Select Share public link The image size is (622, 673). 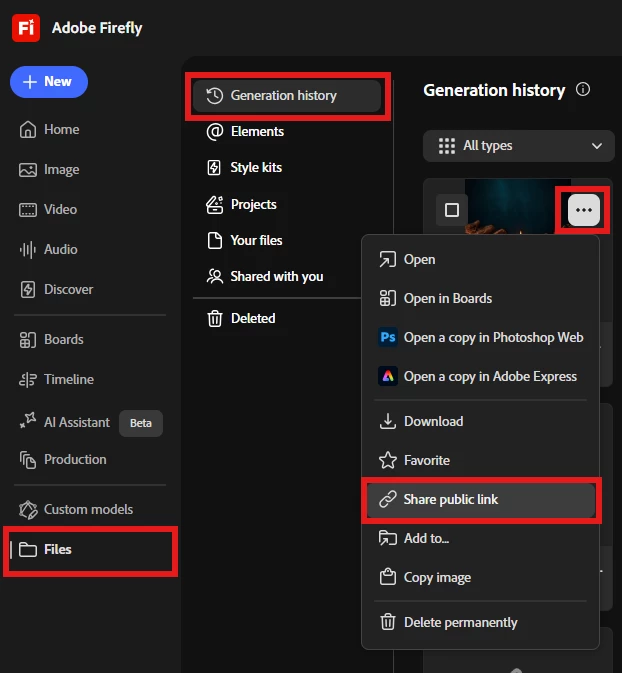coord(480,500)
